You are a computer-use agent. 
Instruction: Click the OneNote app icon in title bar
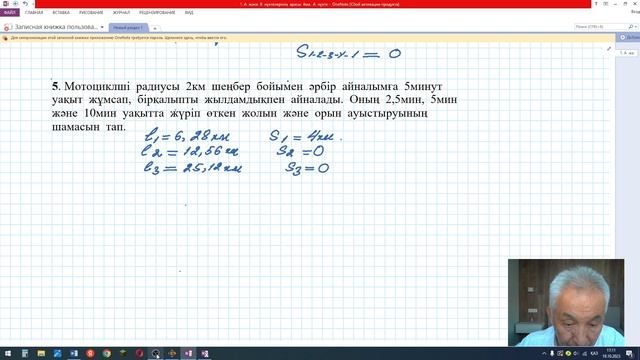[x=5, y=4]
